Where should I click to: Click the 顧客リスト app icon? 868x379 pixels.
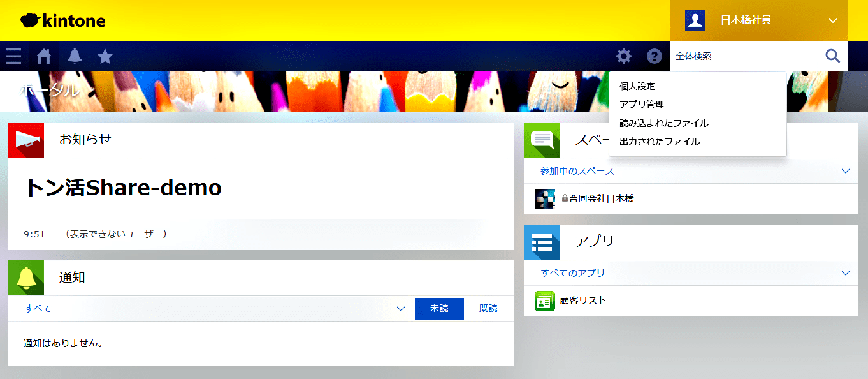coord(545,301)
